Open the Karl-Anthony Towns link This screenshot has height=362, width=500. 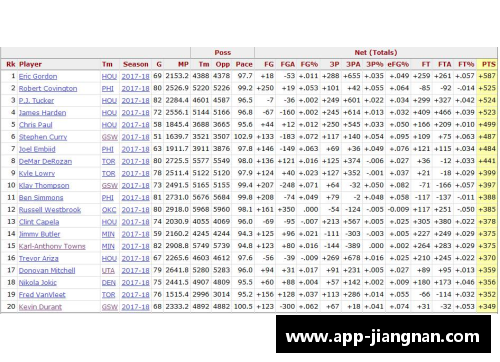pos(52,246)
